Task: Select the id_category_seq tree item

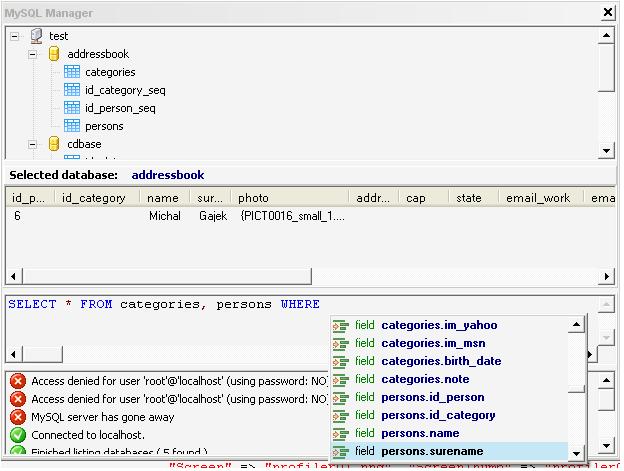Action: pos(125,90)
